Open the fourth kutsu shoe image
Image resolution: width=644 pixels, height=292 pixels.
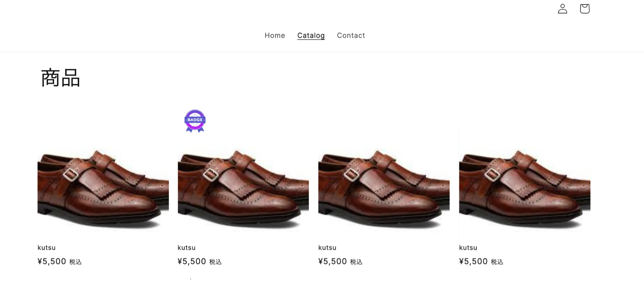pyautogui.click(x=525, y=188)
